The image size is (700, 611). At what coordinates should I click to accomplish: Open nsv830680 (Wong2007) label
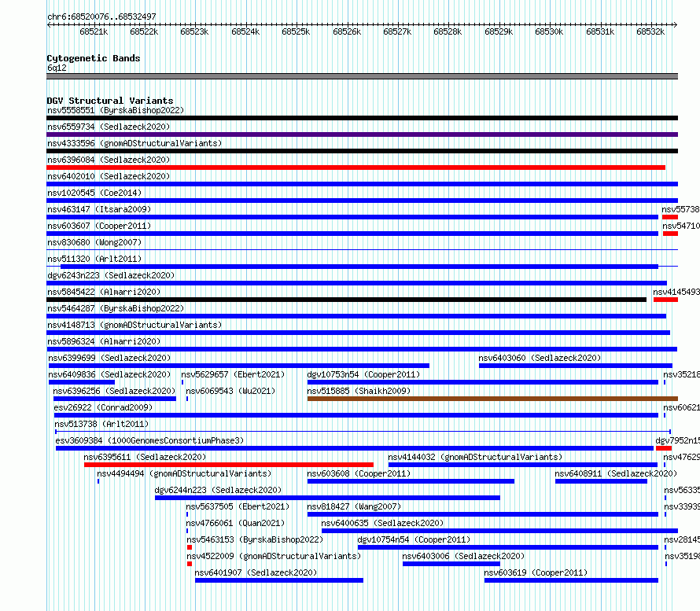pyautogui.click(x=94, y=242)
